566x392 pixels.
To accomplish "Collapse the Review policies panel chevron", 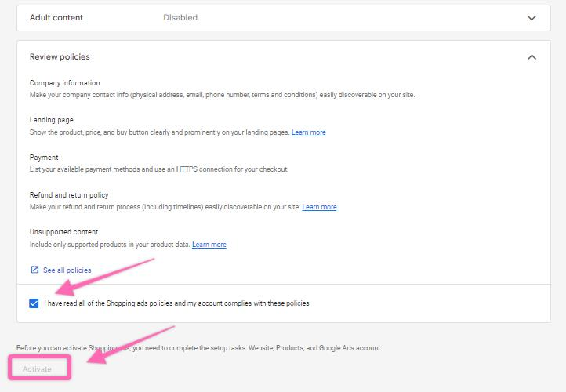I will pyautogui.click(x=532, y=57).
